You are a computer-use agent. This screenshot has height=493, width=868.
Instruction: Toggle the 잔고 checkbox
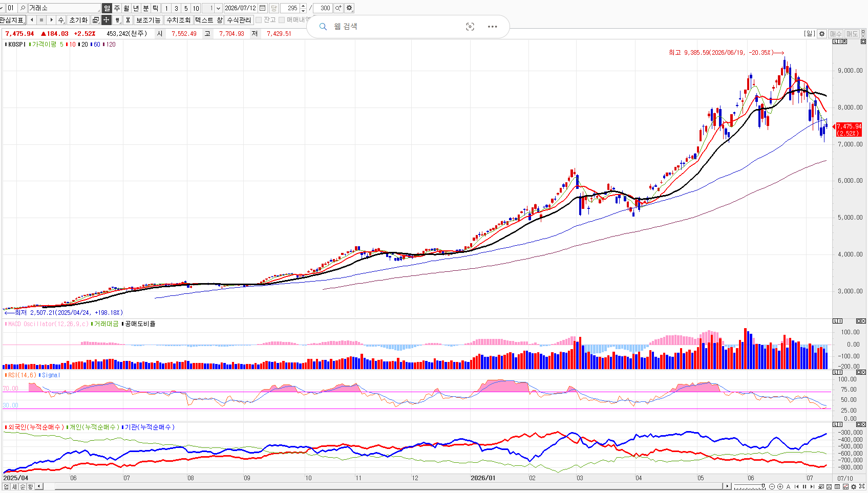tap(259, 20)
